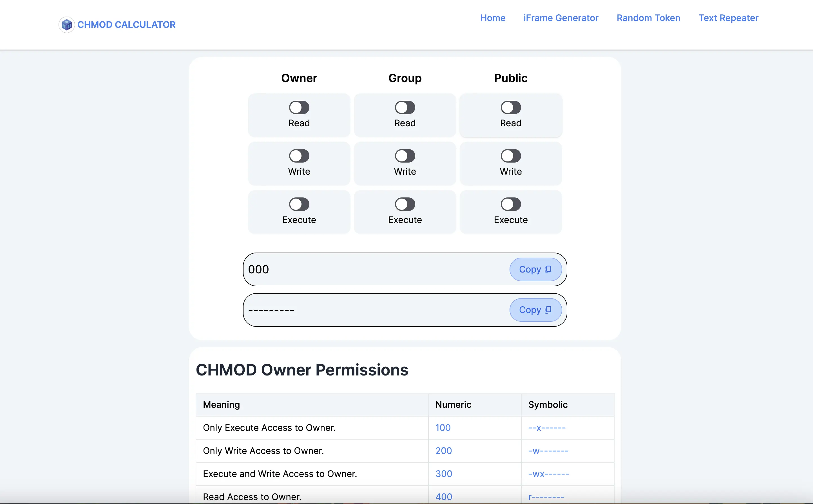Image resolution: width=813 pixels, height=504 pixels.
Task: Turn on Public Execute switch
Action: [x=510, y=204]
